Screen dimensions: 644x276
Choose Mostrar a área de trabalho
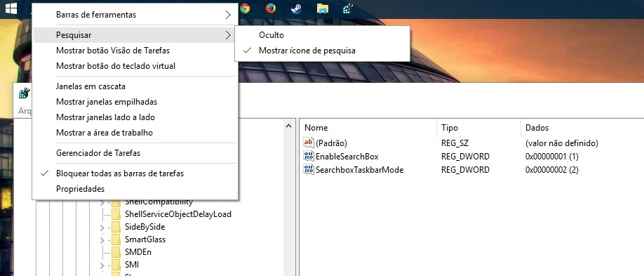(x=135, y=133)
